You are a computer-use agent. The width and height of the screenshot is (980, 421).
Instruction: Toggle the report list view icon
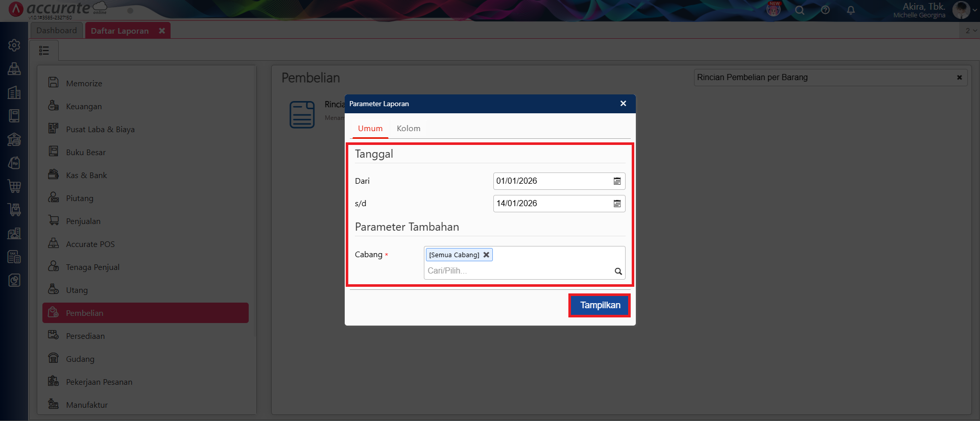click(44, 51)
